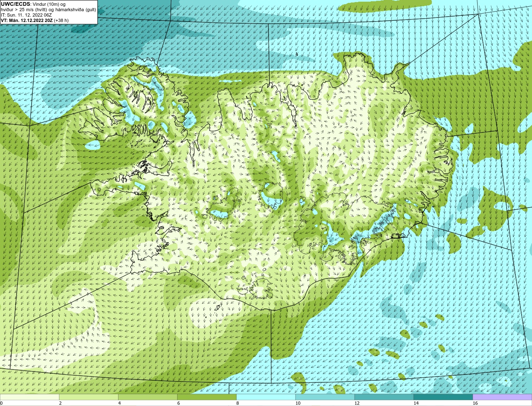The height and width of the screenshot is (406, 532).
Task: Click the legend tick label '12'
Action: click(357, 403)
